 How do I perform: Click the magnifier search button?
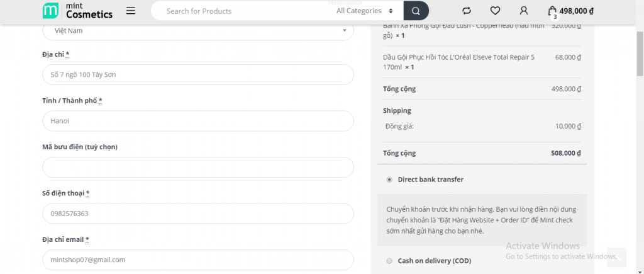pyautogui.click(x=416, y=11)
